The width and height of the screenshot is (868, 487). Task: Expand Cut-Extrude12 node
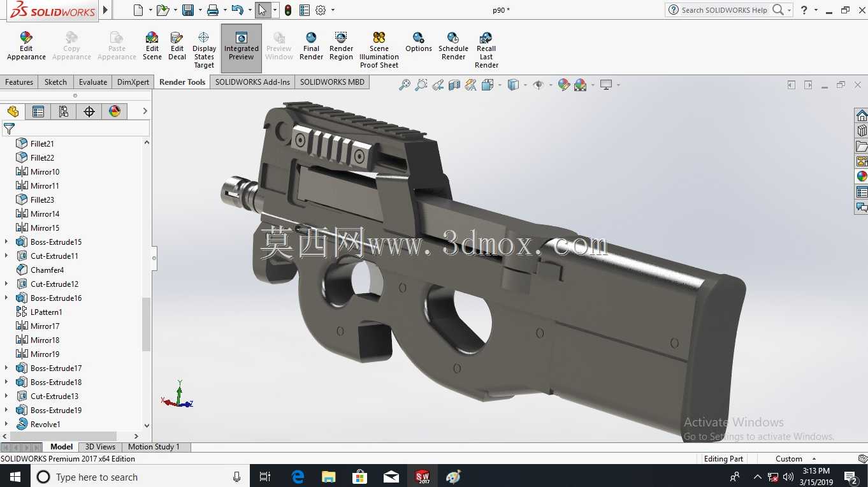coord(6,284)
